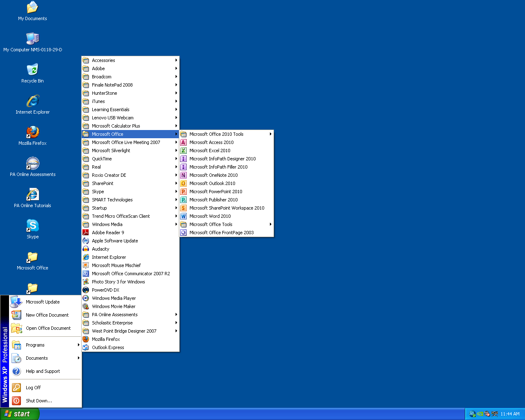Open Microsoft Publisher 2010 icon
This screenshot has width=525, height=420.
[x=183, y=200]
